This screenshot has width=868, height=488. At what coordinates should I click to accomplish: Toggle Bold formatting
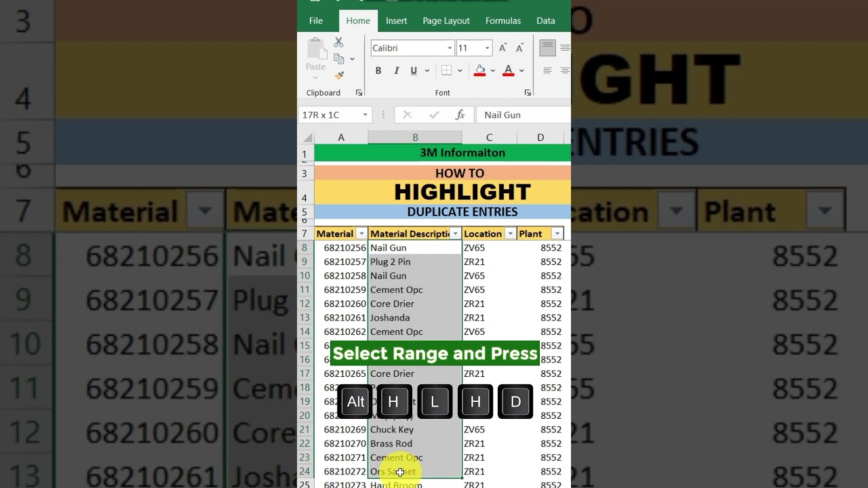pyautogui.click(x=378, y=70)
